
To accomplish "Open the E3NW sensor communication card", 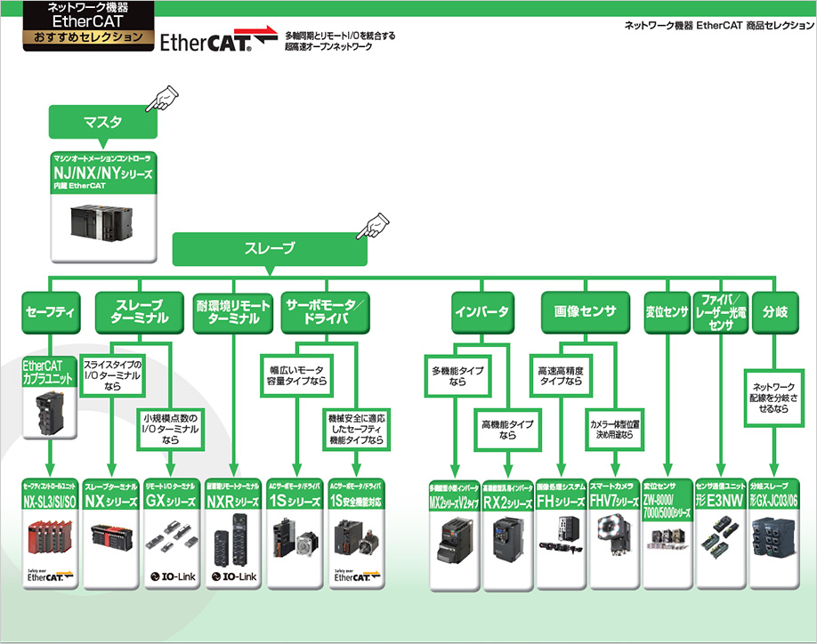I will coord(721,535).
